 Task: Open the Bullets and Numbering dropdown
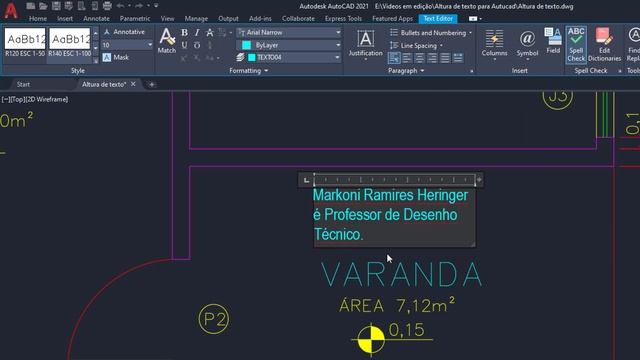(x=431, y=33)
